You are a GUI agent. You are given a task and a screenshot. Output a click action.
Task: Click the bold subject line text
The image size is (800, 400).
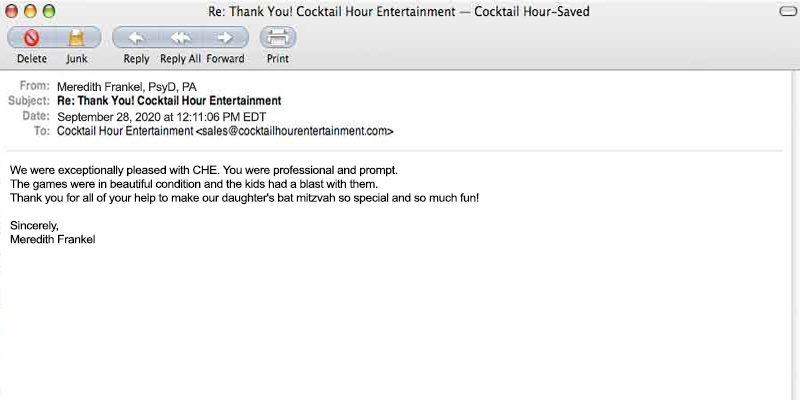pos(169,101)
